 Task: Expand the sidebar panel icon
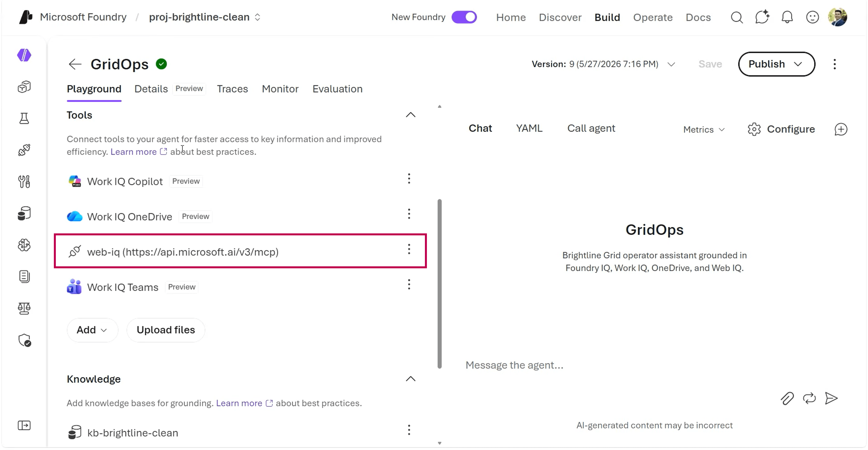coord(24,425)
